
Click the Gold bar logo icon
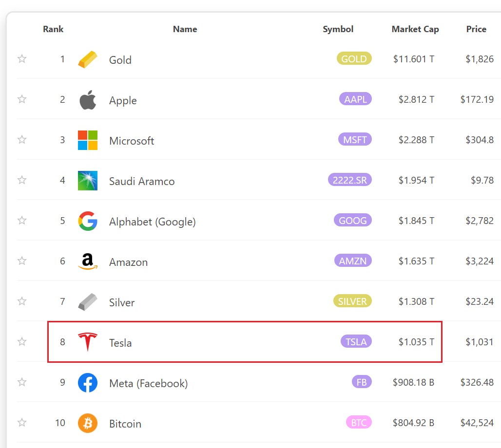[88, 59]
